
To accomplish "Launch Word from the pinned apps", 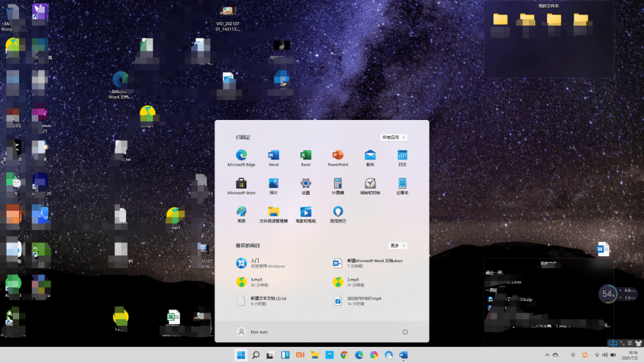I will tap(274, 158).
